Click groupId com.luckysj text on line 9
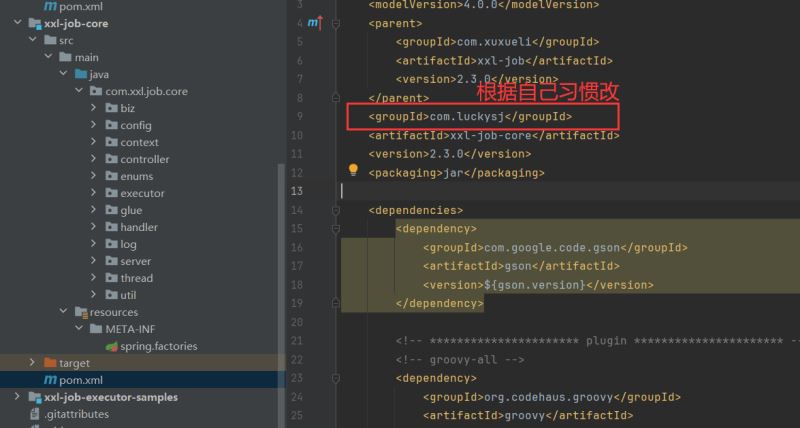Viewport: 800px width, 428px height. tap(470, 116)
